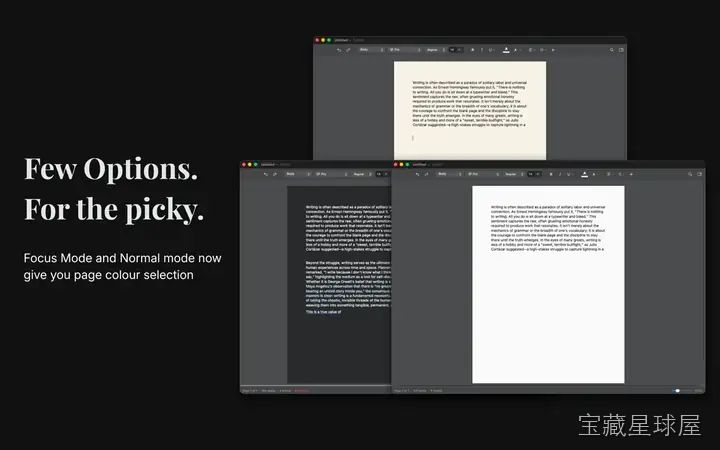Select font size field in top window

click(x=453, y=50)
